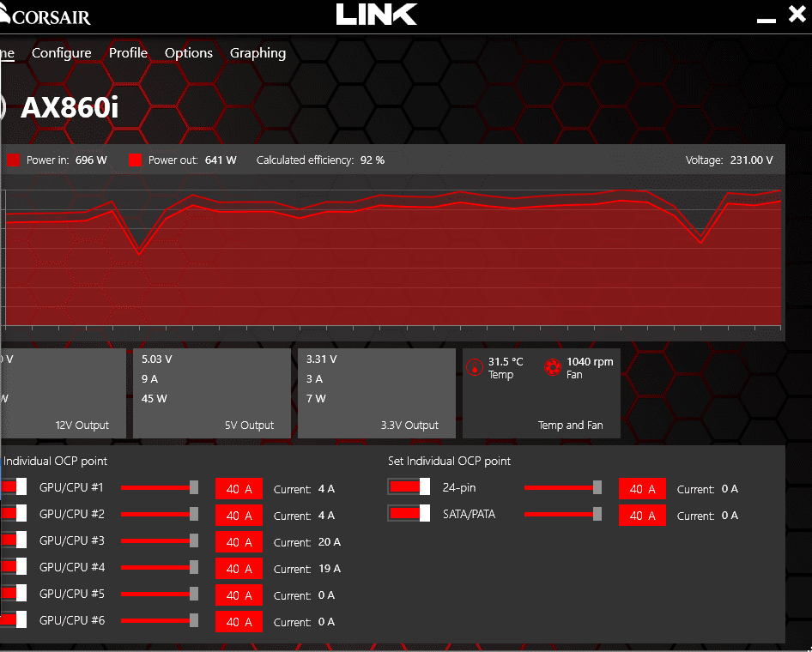Click the GPU/CPU #6 OCP slider handle
The width and height of the screenshot is (812, 652).
[x=194, y=620]
